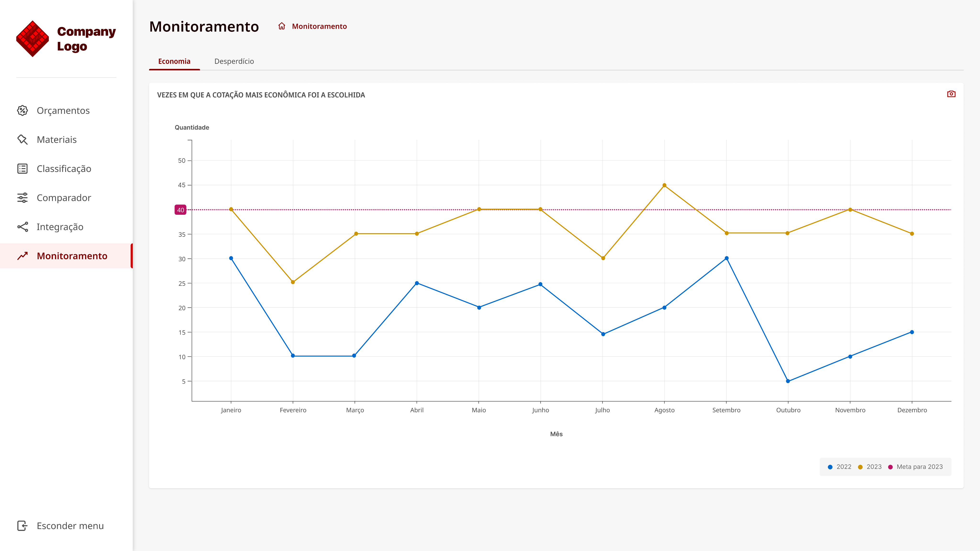The height and width of the screenshot is (551, 980).
Task: Click the Monitoramento trend arrow icon
Action: [x=22, y=256]
